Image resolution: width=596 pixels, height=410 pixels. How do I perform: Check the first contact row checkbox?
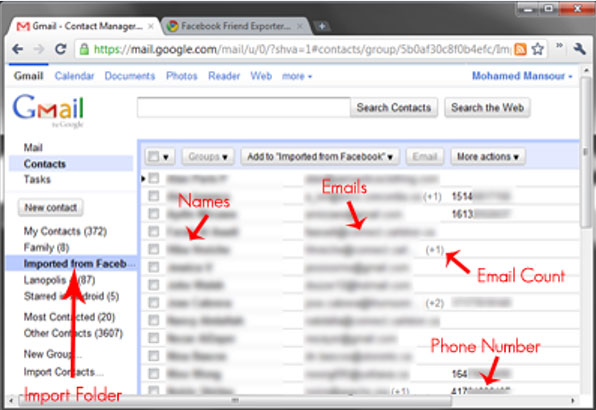pos(154,178)
